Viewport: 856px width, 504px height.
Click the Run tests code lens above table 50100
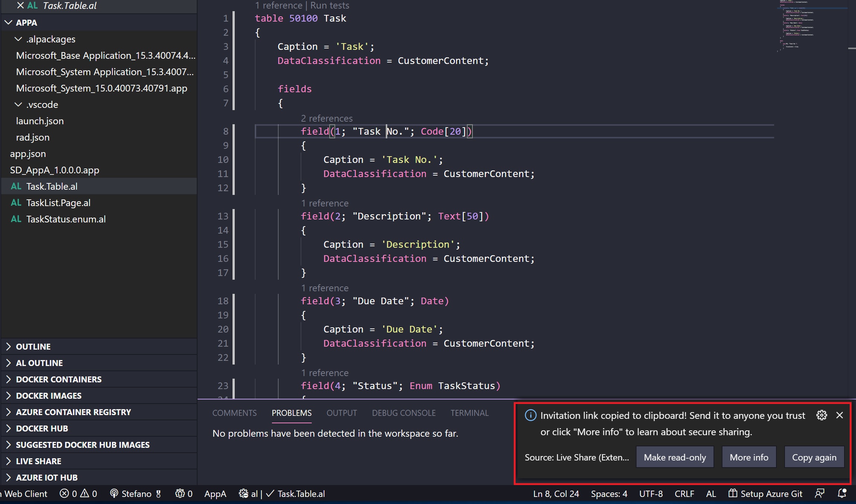(329, 5)
